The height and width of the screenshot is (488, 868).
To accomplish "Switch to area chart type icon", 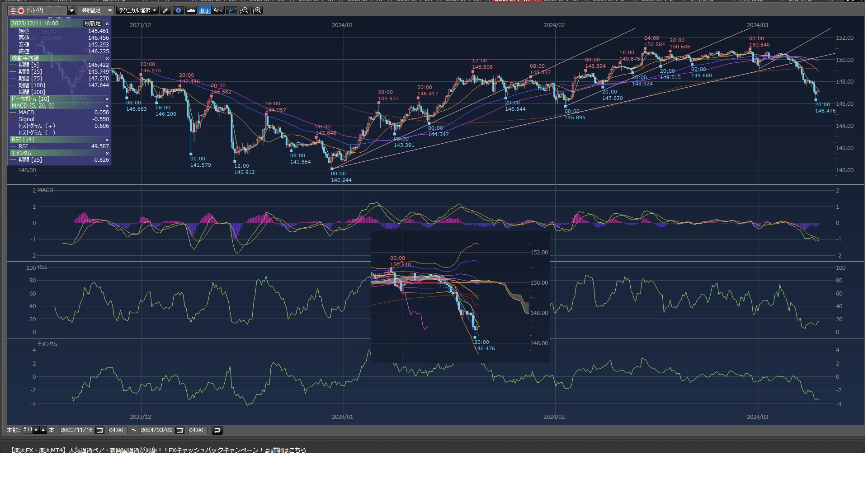I will tap(191, 10).
